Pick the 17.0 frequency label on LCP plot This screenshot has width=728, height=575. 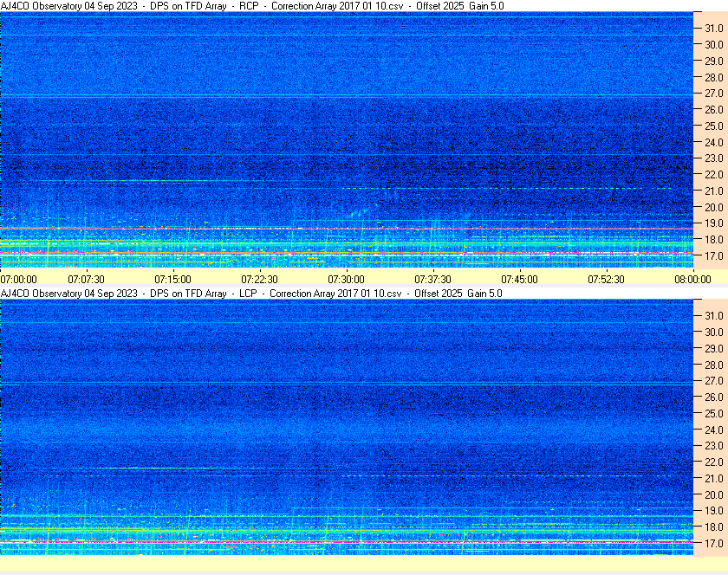(714, 543)
